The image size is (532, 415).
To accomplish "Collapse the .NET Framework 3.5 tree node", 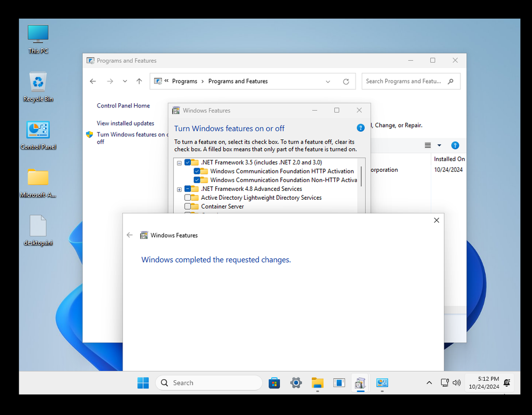I will 179,163.
